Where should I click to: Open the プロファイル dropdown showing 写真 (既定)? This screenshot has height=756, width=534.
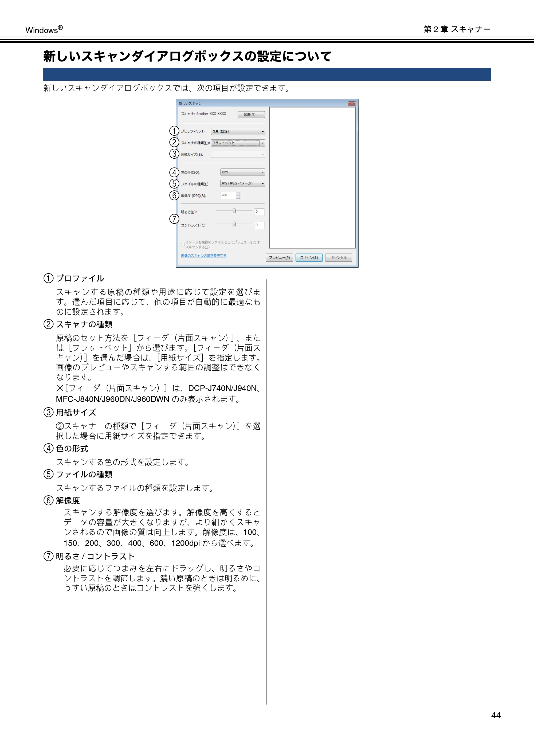click(x=238, y=131)
